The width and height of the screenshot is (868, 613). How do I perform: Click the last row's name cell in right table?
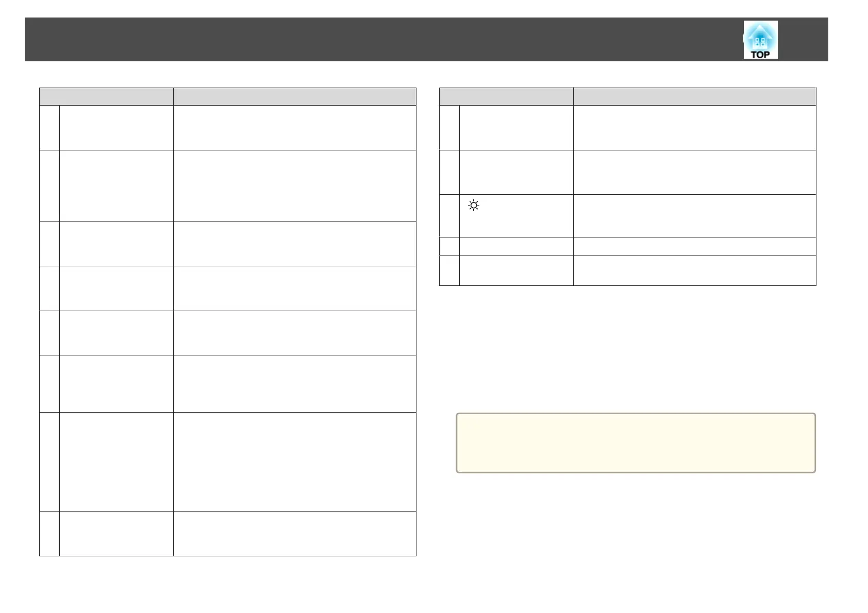[516, 270]
